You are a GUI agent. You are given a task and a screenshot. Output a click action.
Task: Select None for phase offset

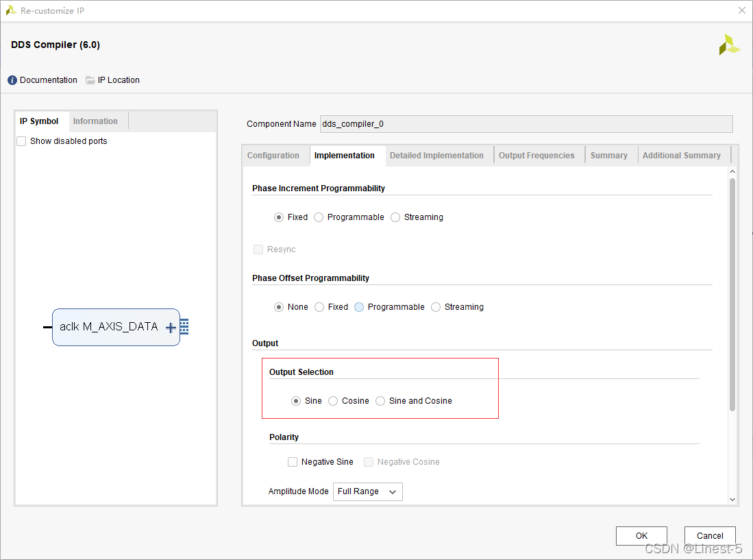279,307
